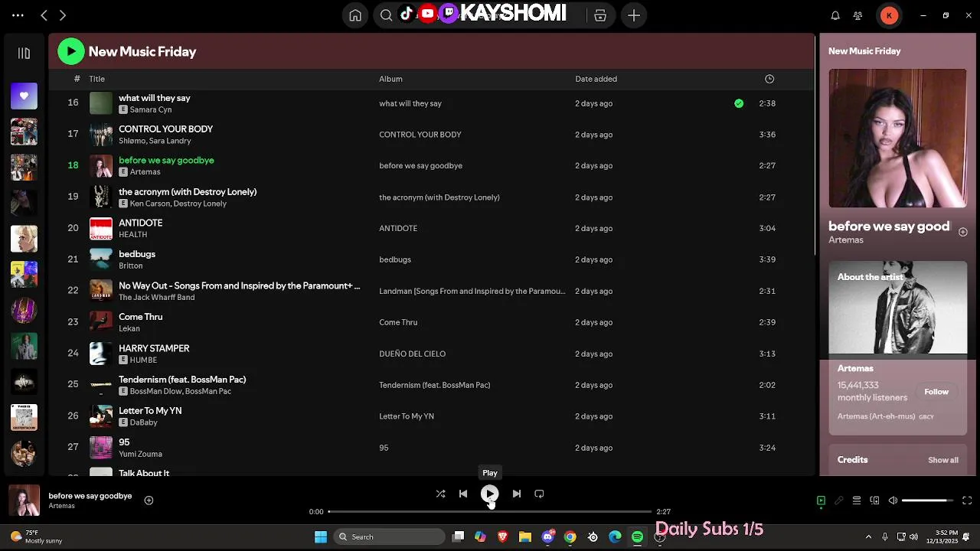Open Liked Songs heart playlist in sidebar
Viewport: 980px width, 551px height.
coord(24,96)
